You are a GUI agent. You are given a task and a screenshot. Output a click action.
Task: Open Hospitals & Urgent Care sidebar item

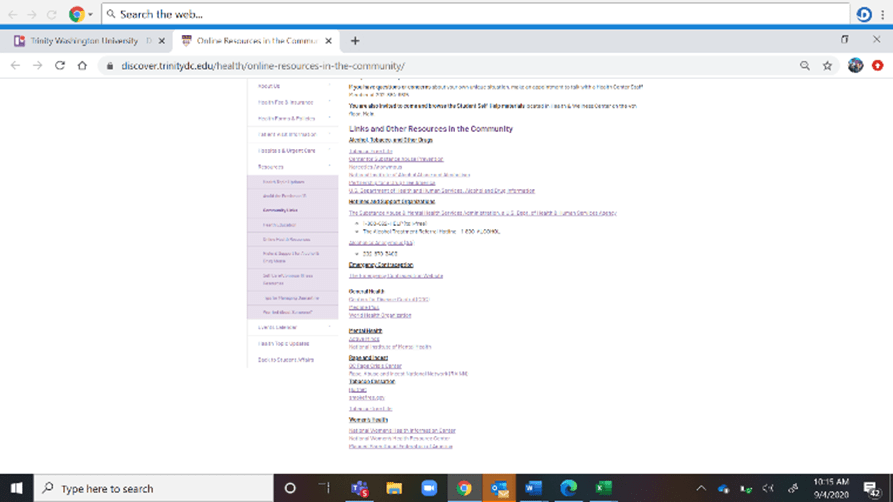286,151
